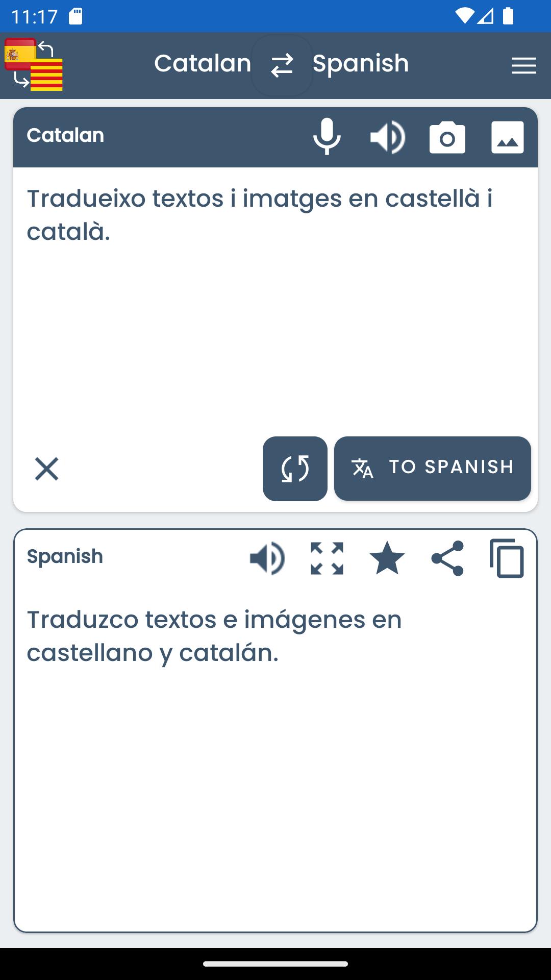Tap the circular arrows refresh button
The width and height of the screenshot is (551, 980).
295,469
